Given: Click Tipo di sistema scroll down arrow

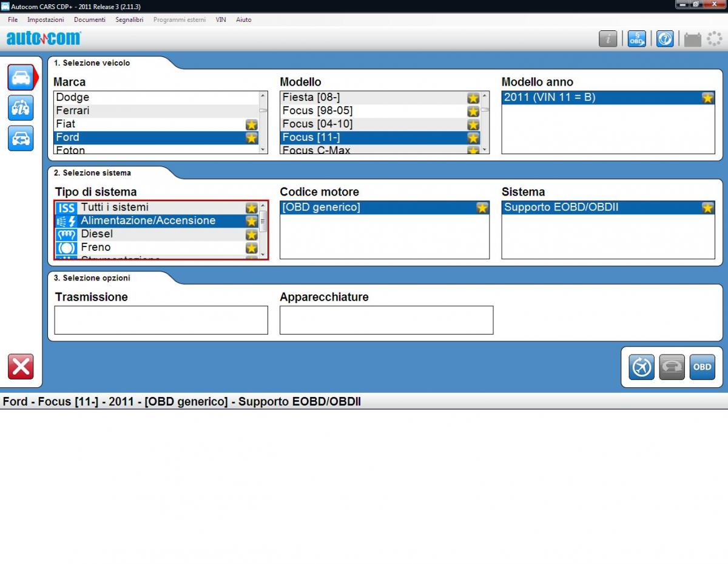Looking at the screenshot, I should click(x=263, y=255).
